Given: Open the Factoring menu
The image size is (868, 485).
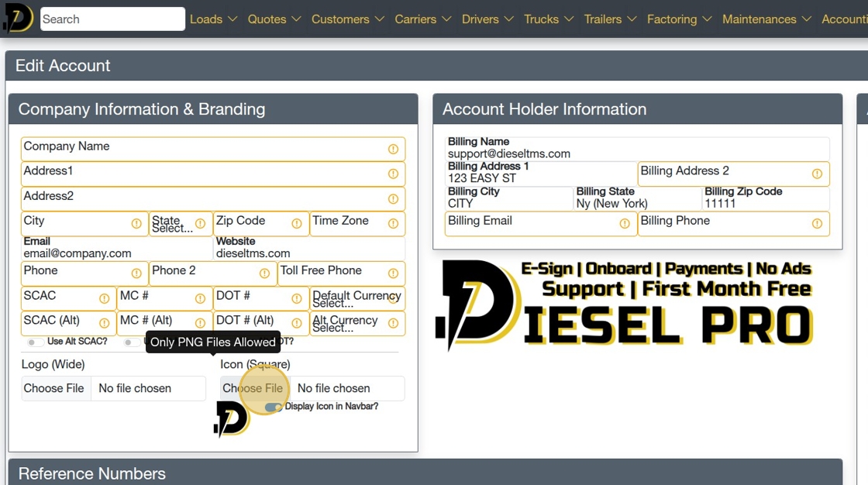Looking at the screenshot, I should click(x=679, y=19).
